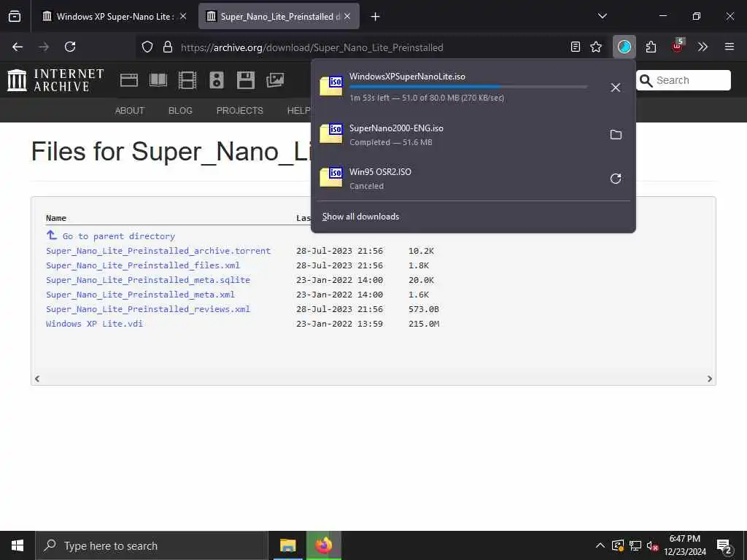The width and height of the screenshot is (747, 560).
Task: Click Name column header in file list
Action: point(55,218)
